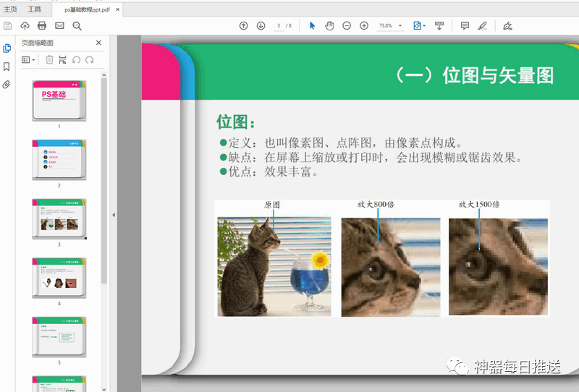Viewport: 579px width, 392px height.
Task: Click the 放大1500倍 cat picture
Action: pyautogui.click(x=498, y=267)
